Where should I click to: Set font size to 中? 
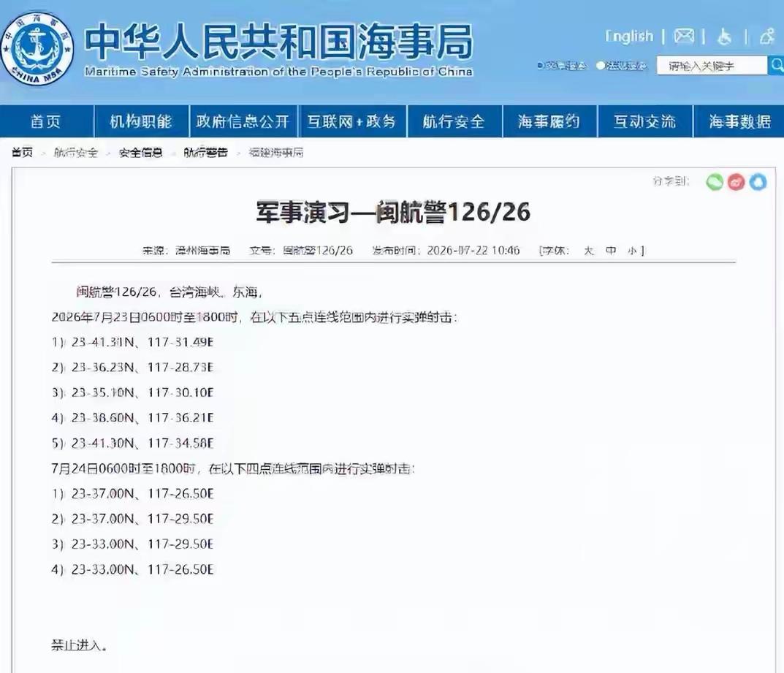click(611, 251)
